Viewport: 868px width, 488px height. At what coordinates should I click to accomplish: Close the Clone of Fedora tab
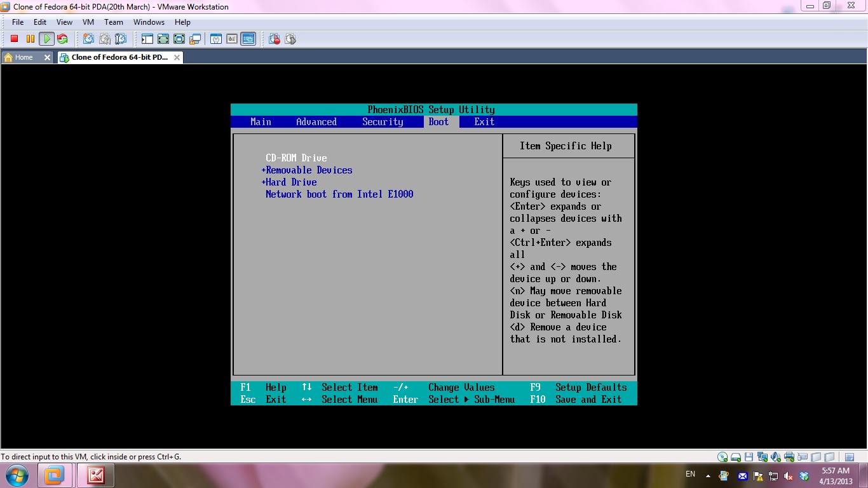pyautogui.click(x=177, y=57)
